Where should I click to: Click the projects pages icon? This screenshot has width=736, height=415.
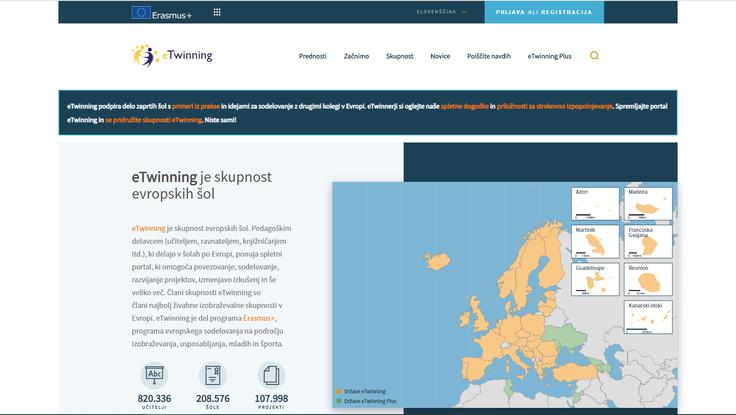[271, 375]
